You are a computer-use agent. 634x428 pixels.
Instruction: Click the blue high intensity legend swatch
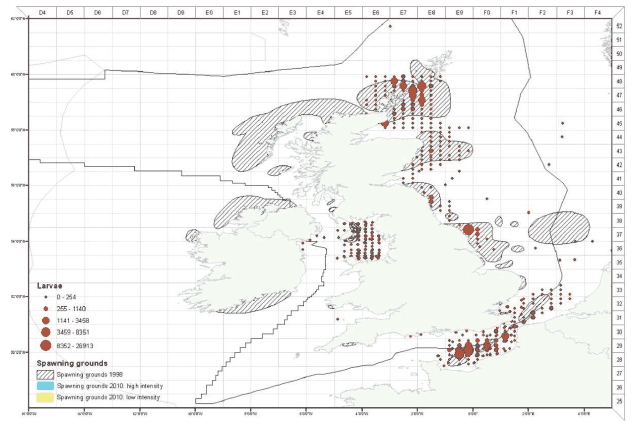click(x=45, y=386)
